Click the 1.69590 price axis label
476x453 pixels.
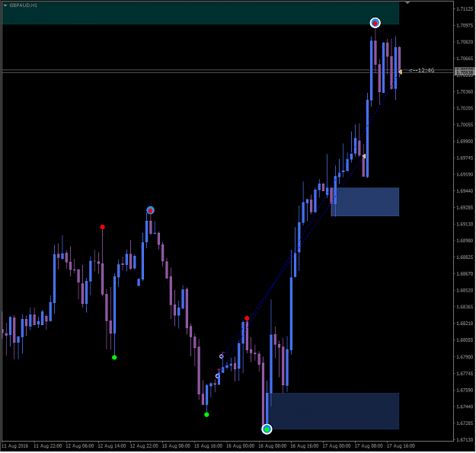[x=465, y=174]
